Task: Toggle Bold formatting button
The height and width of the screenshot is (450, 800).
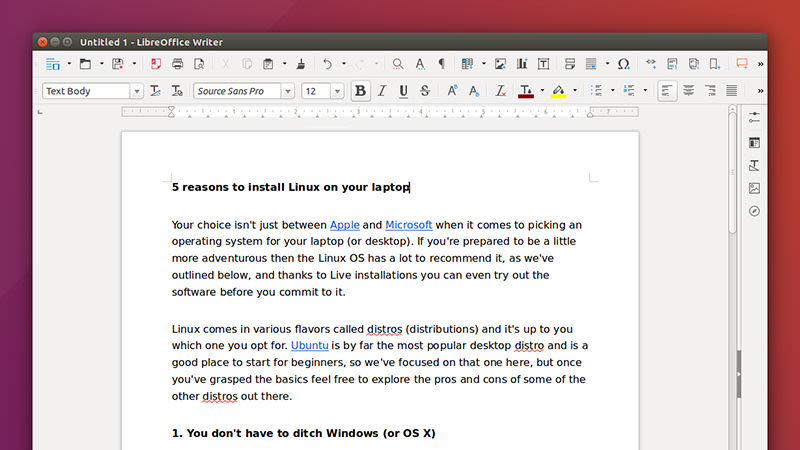Action: pyautogui.click(x=360, y=91)
